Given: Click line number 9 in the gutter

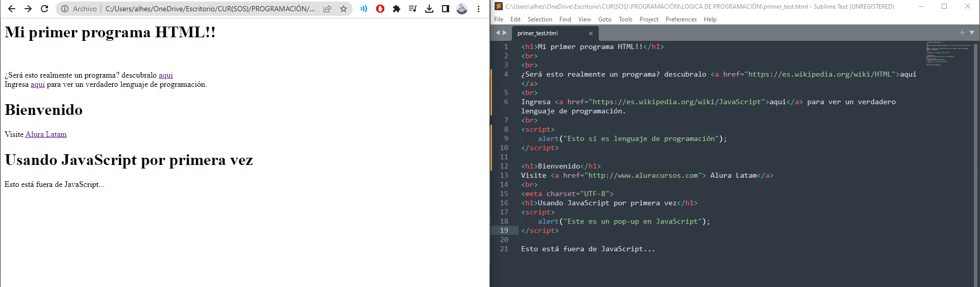Looking at the screenshot, I should point(506,138).
